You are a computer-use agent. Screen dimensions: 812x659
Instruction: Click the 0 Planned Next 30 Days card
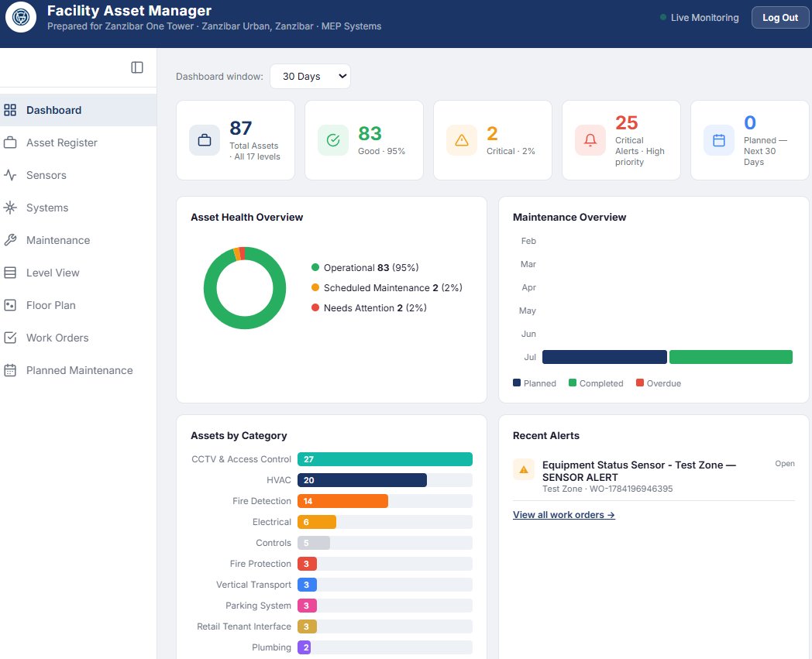coord(750,140)
